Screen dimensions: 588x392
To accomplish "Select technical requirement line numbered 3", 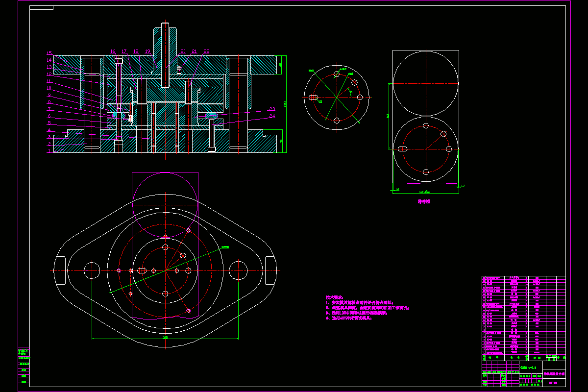I will 357,313.
